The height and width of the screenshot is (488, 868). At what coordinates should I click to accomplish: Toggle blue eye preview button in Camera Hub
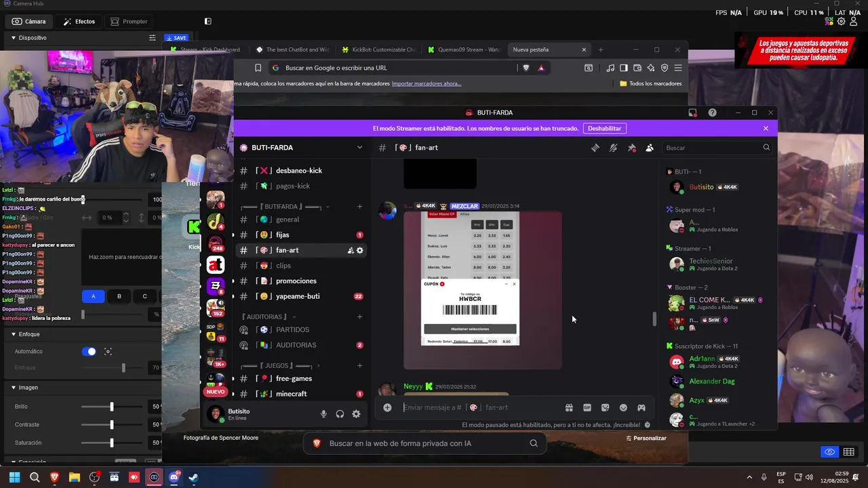829,452
